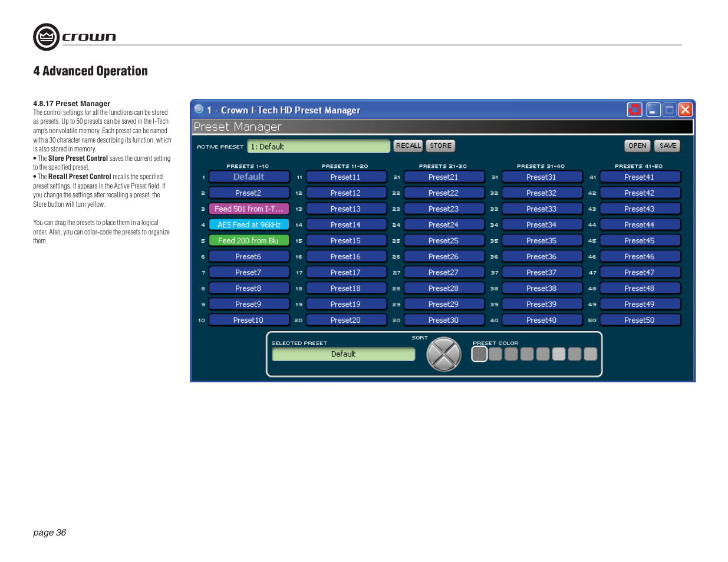The width and height of the screenshot is (728, 562).
Task: Click the OPEN button
Action: (x=637, y=146)
